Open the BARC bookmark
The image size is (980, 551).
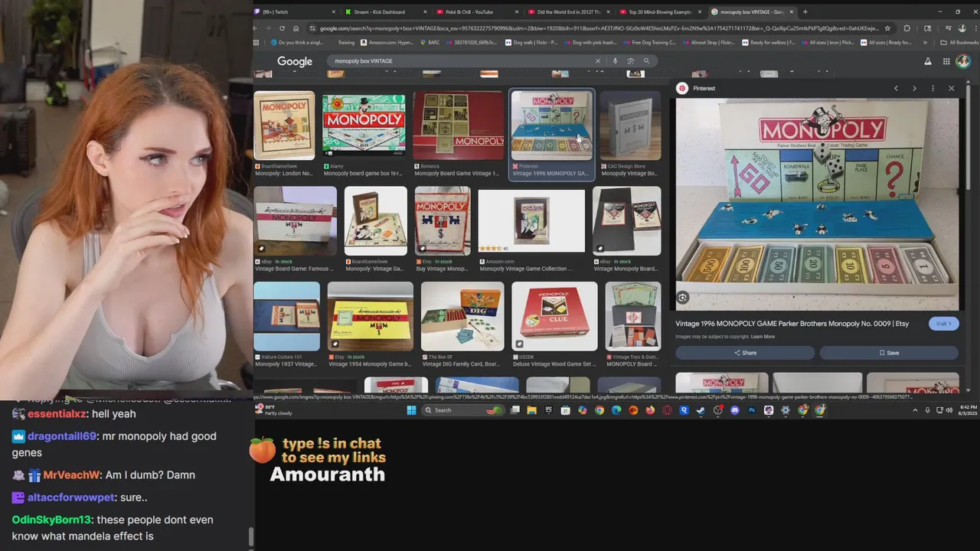[x=430, y=43]
